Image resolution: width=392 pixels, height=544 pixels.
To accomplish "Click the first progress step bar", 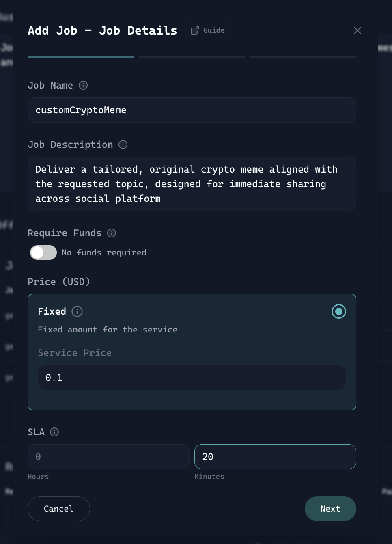I will point(81,57).
